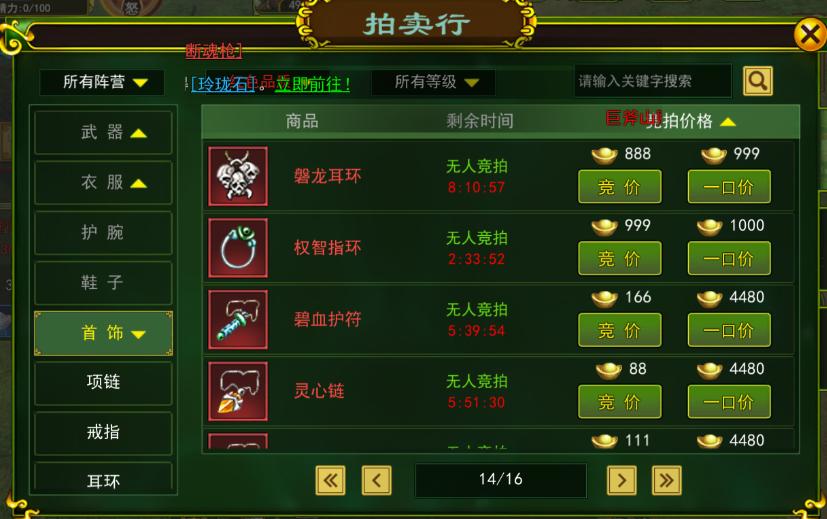Open the 磐龙耳环 skull earring item icon
This screenshot has height=519, width=827.
238,176
